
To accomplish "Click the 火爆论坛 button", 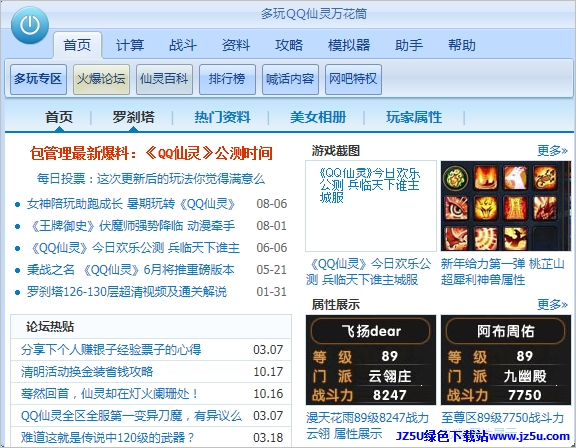I will point(101,79).
